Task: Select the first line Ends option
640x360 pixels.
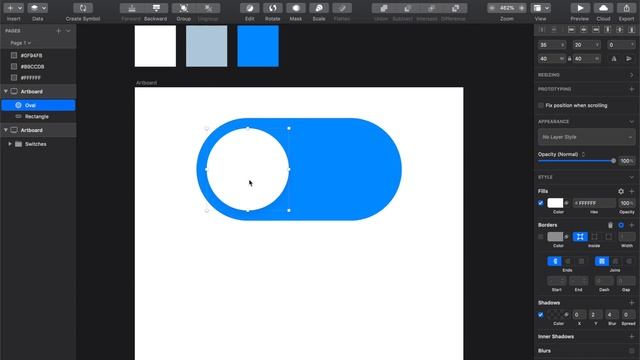Action: click(x=554, y=261)
